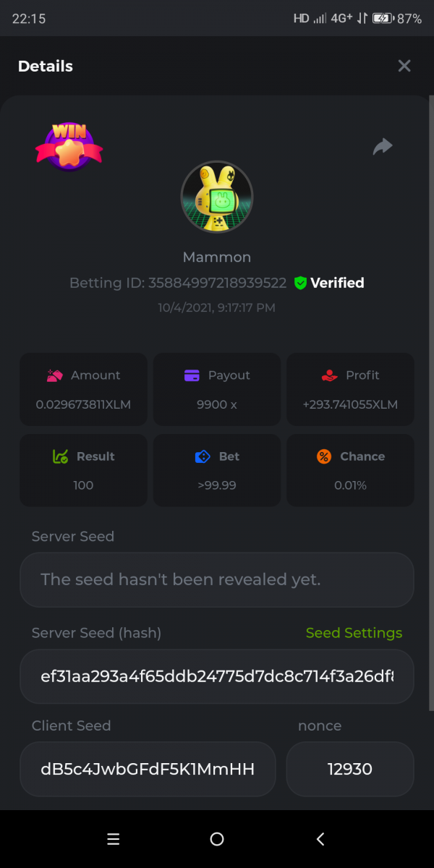Tap the WIN star badge

point(69,147)
